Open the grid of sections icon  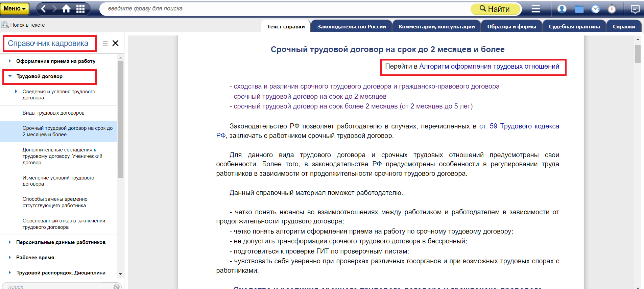(80, 9)
